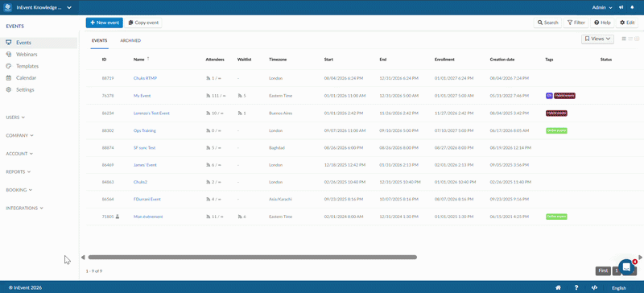This screenshot has height=293, width=644.
Task: Click the sort arrow beside the Name column
Action: coord(148,59)
